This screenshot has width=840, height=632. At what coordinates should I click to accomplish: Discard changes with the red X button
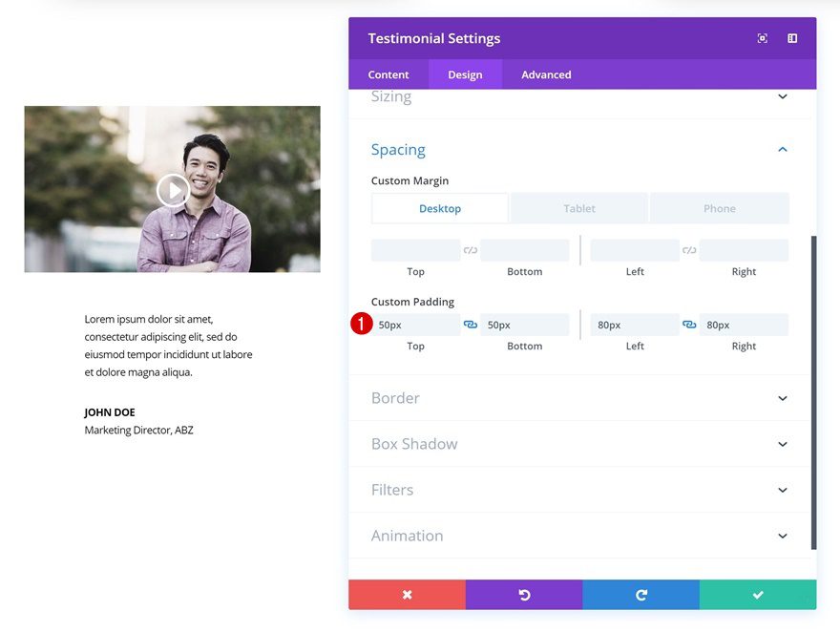pos(406,594)
